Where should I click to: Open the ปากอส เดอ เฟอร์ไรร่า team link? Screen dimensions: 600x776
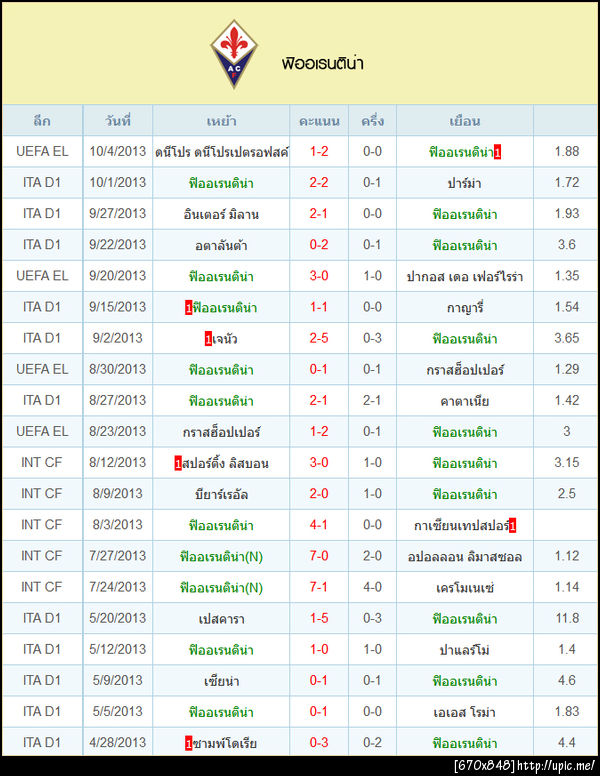click(464, 276)
